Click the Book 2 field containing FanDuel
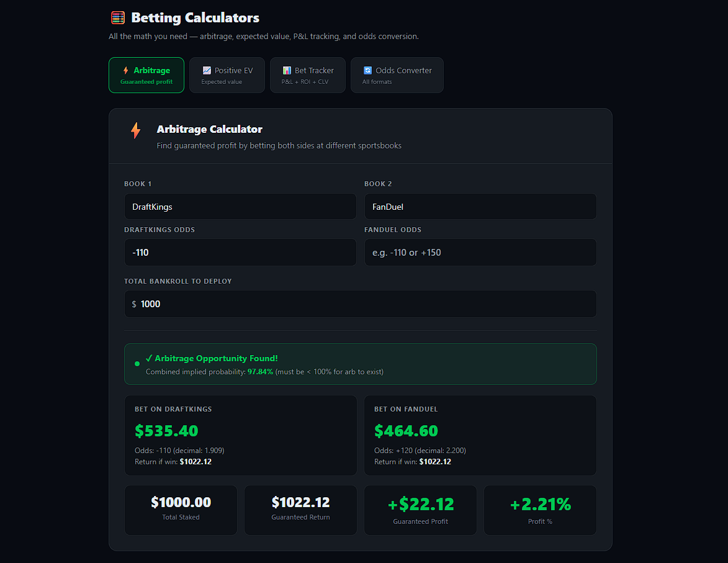This screenshot has height=563, width=728. click(480, 207)
